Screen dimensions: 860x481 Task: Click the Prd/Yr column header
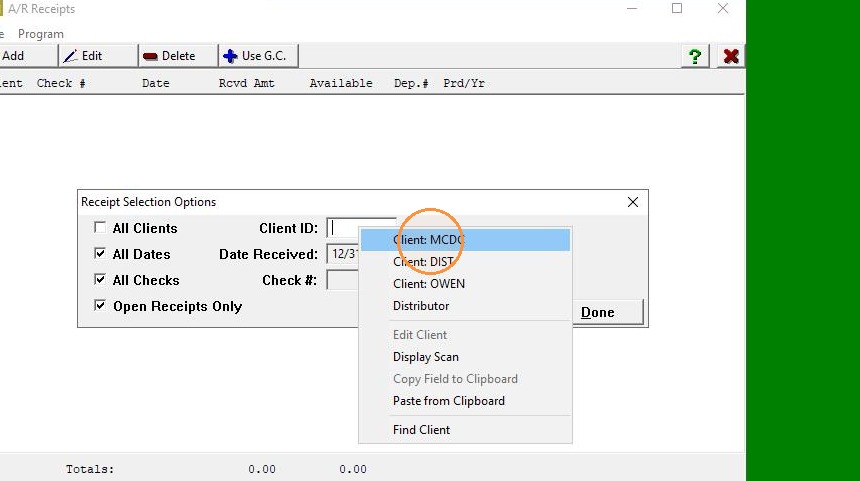pos(464,83)
